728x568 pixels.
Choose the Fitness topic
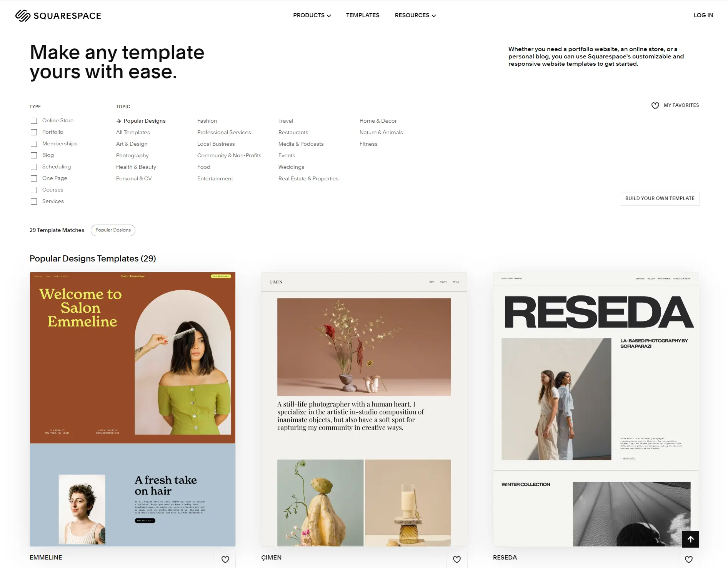[368, 144]
